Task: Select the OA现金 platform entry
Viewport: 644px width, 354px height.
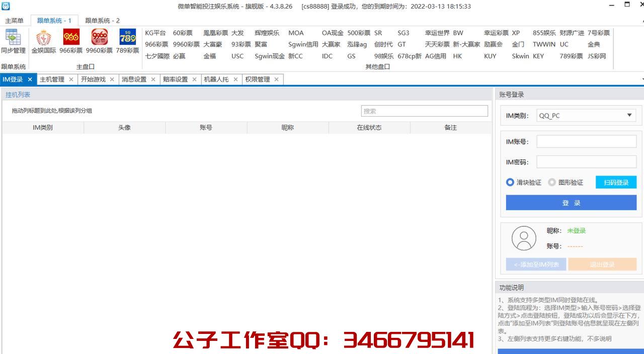Action: [x=333, y=33]
